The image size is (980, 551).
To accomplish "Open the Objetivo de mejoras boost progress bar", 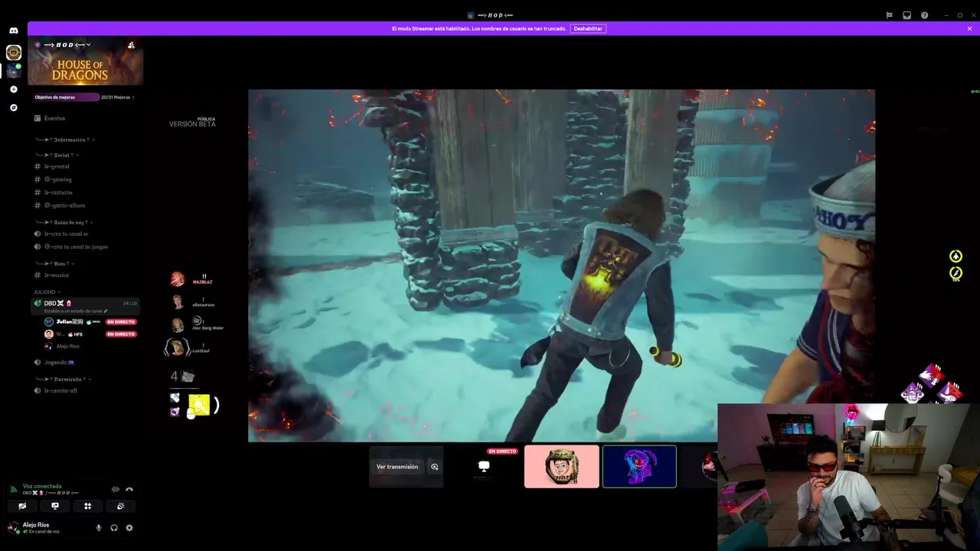I will point(67,97).
